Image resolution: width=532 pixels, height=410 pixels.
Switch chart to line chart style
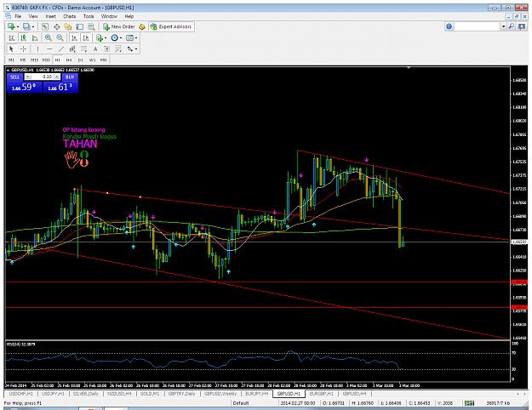pos(35,37)
